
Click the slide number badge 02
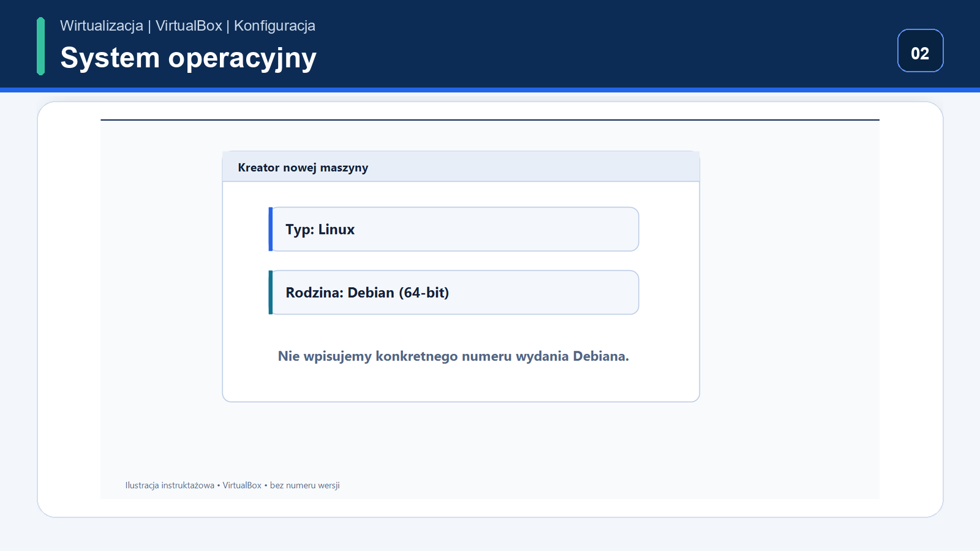point(920,51)
